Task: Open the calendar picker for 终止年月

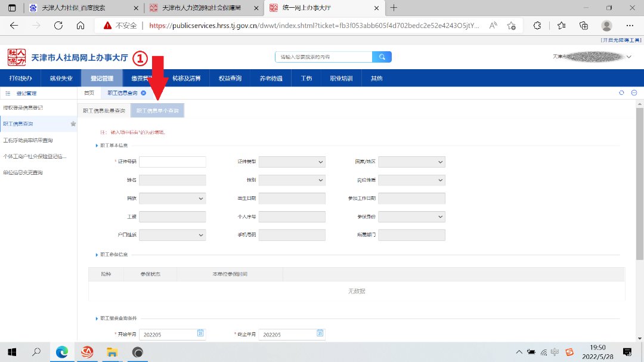Action: pyautogui.click(x=320, y=333)
